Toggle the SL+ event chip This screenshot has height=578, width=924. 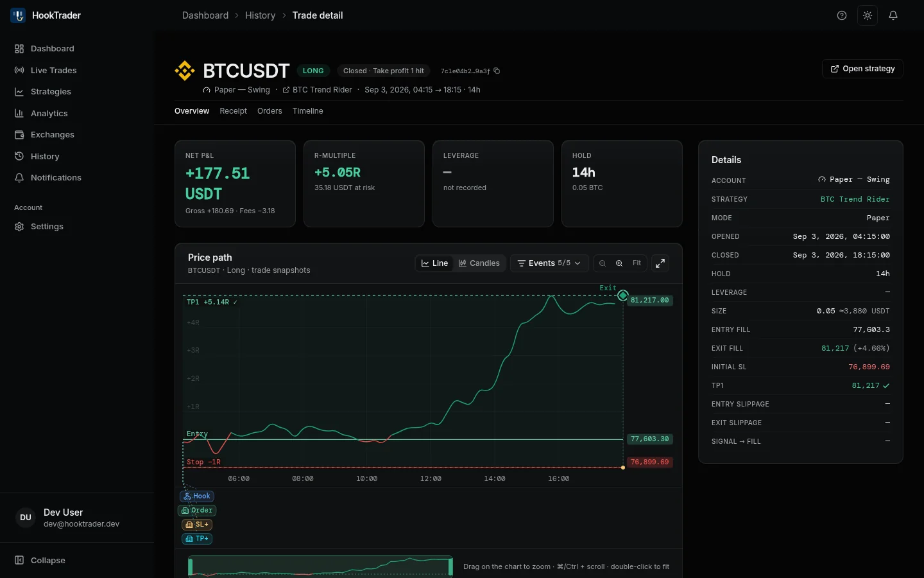tap(197, 525)
